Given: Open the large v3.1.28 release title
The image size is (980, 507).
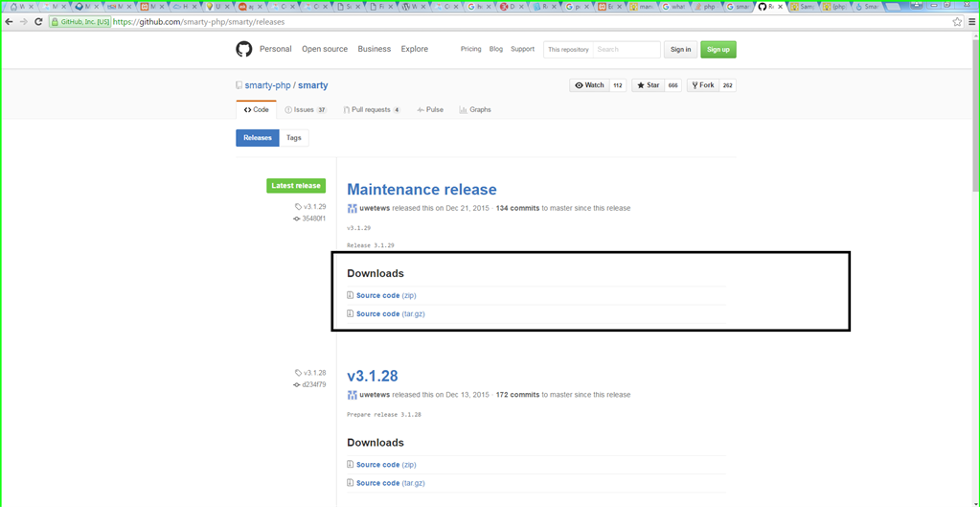Looking at the screenshot, I should click(373, 377).
